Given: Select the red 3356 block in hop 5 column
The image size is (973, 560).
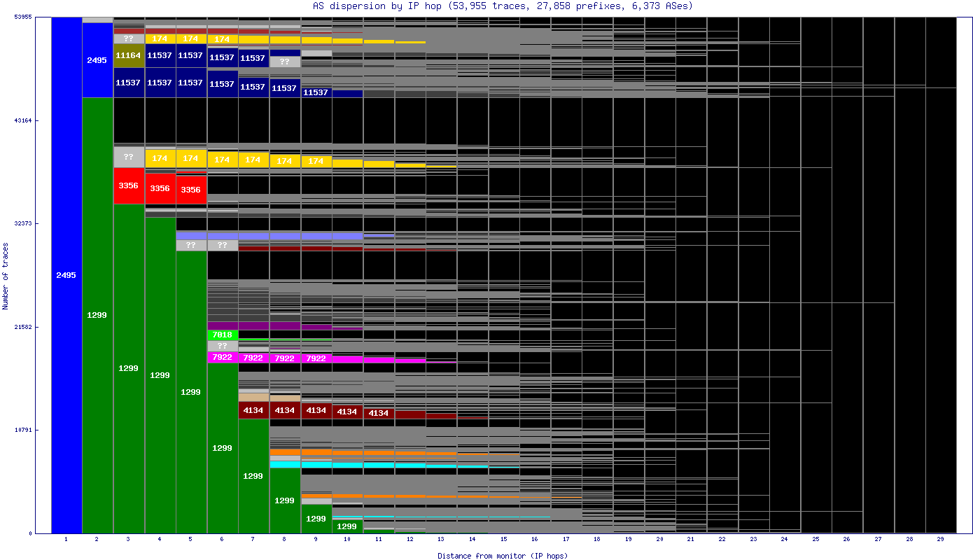Looking at the screenshot, I should 191,190.
